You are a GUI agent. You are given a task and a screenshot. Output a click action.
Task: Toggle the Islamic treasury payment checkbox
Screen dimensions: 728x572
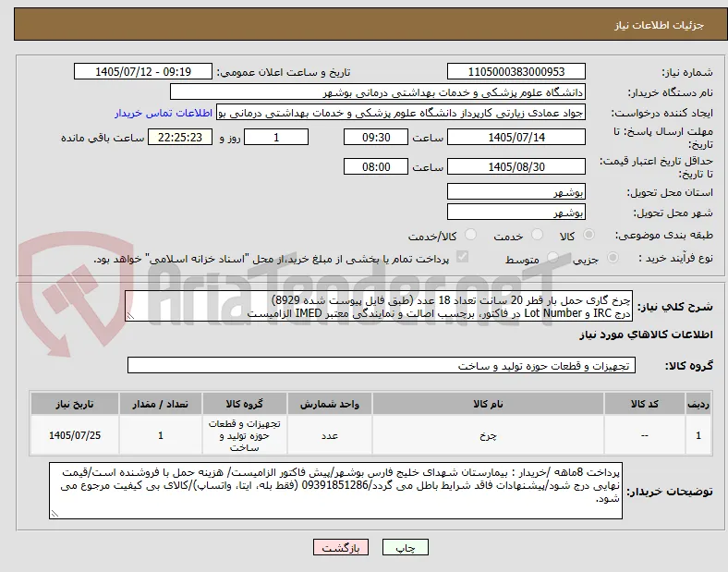(x=463, y=257)
